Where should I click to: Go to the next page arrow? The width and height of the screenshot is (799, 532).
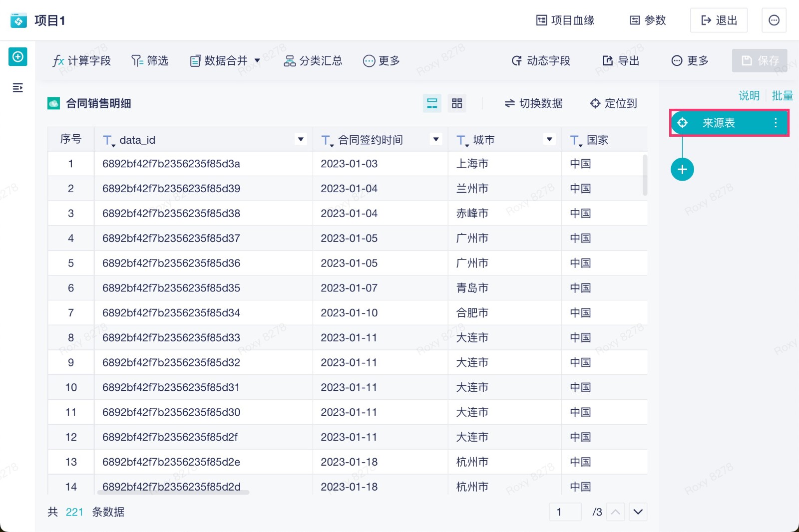pyautogui.click(x=638, y=512)
